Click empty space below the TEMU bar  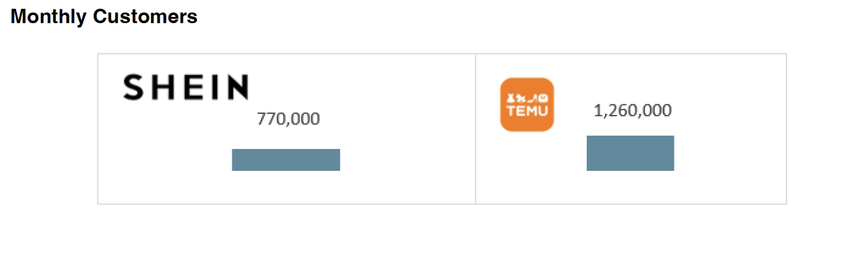[630, 187]
